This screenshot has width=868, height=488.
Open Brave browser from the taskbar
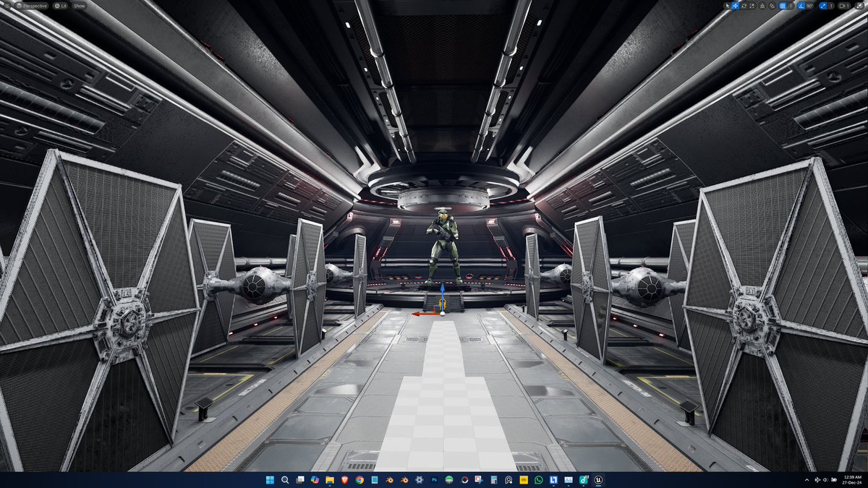[x=344, y=480]
